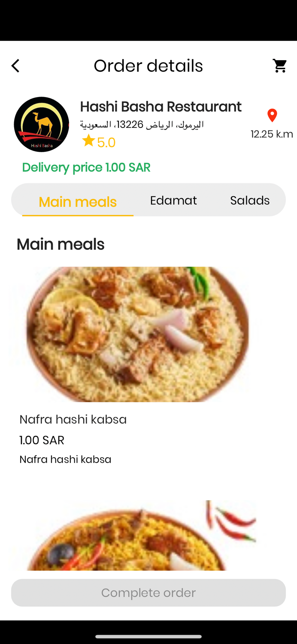Click the Main meals section heading
The image size is (297, 644).
(x=60, y=244)
